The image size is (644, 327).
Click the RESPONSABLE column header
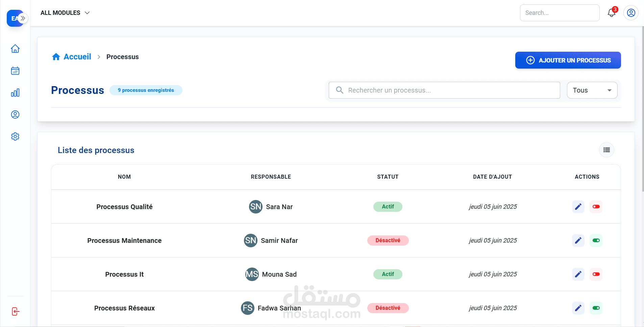tap(271, 177)
